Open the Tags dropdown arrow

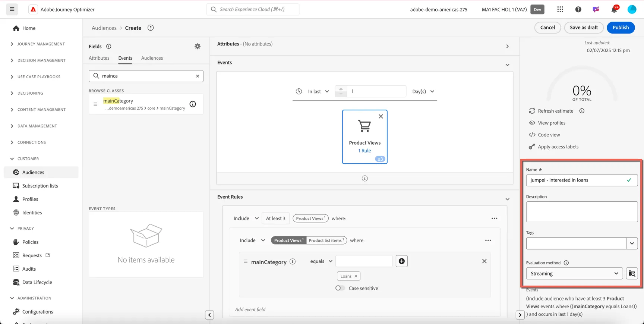[632, 243]
